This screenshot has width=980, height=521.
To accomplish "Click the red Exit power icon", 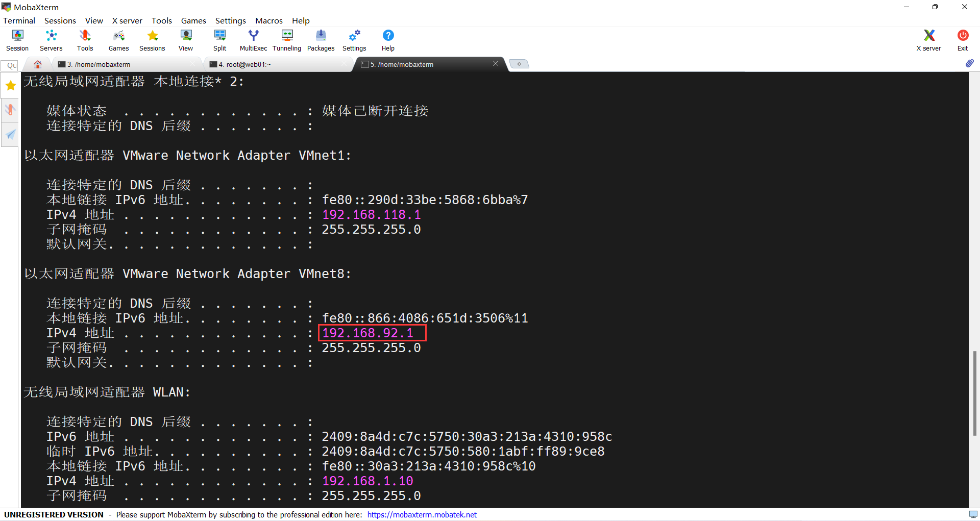I will click(x=963, y=40).
